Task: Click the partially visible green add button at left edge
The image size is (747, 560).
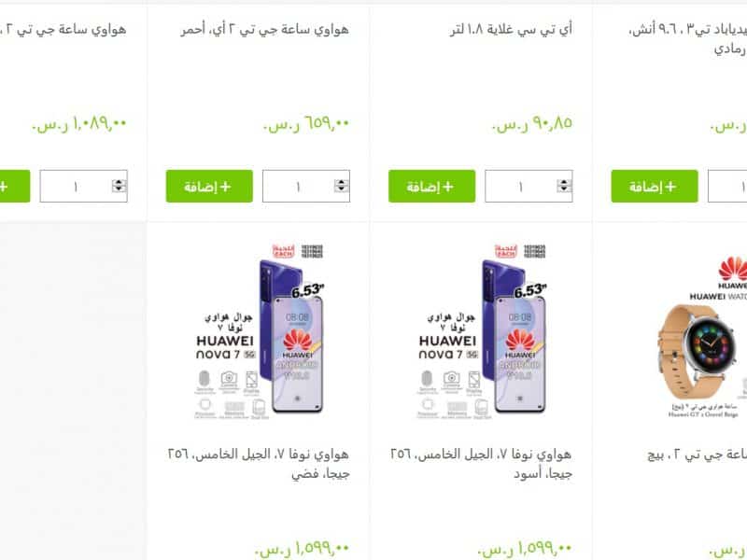Action: coord(15,186)
